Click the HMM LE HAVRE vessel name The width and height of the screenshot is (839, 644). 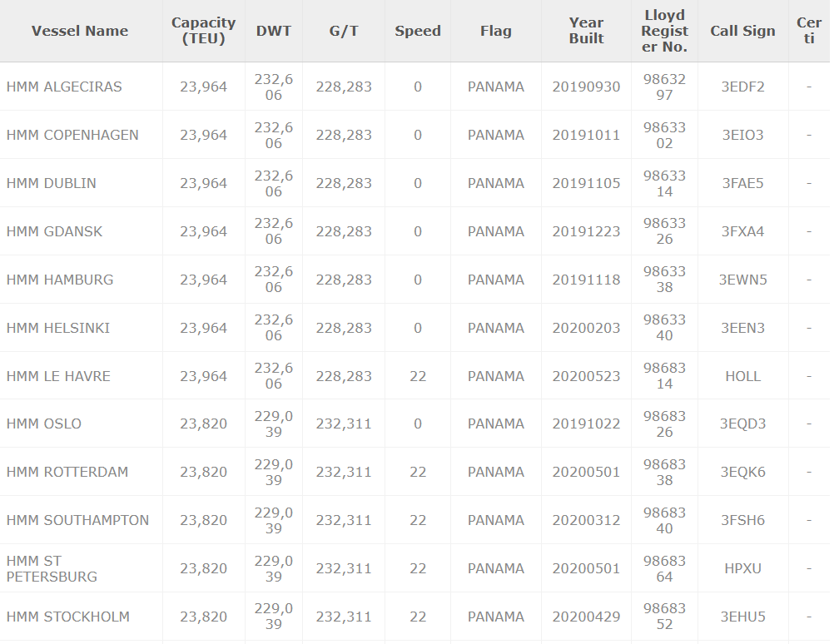[x=58, y=376]
